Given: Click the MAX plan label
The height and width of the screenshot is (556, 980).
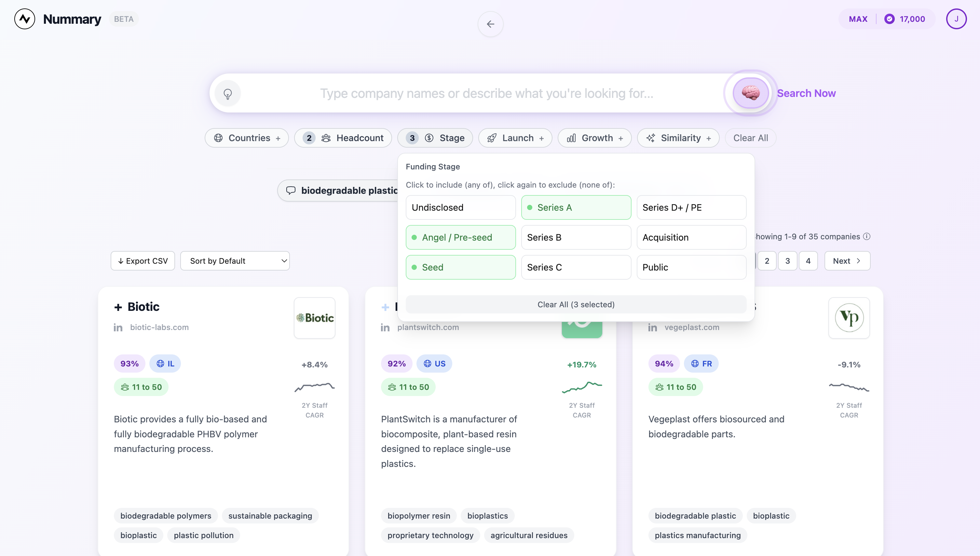Looking at the screenshot, I should coord(858,19).
